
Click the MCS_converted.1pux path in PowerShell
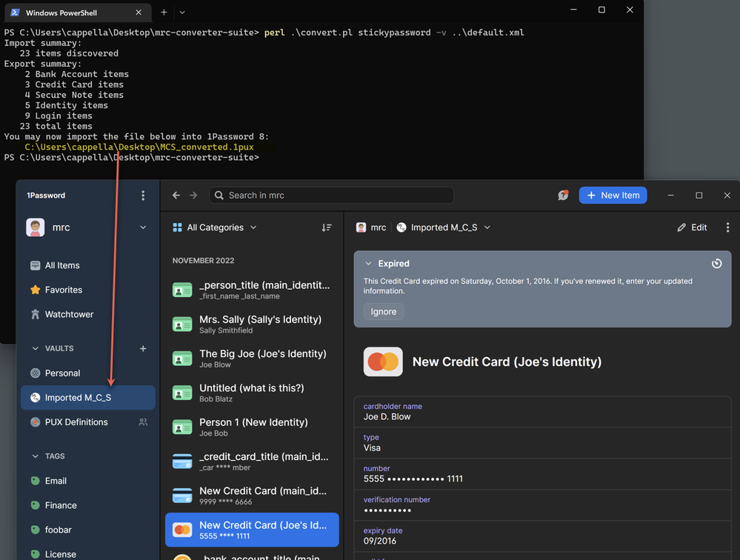[139, 147]
